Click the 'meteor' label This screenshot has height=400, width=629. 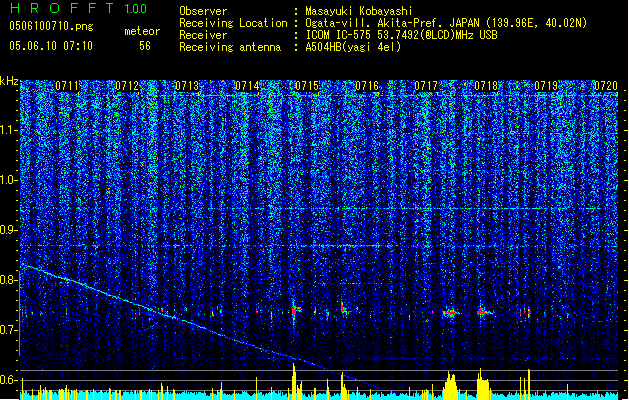pos(142,31)
